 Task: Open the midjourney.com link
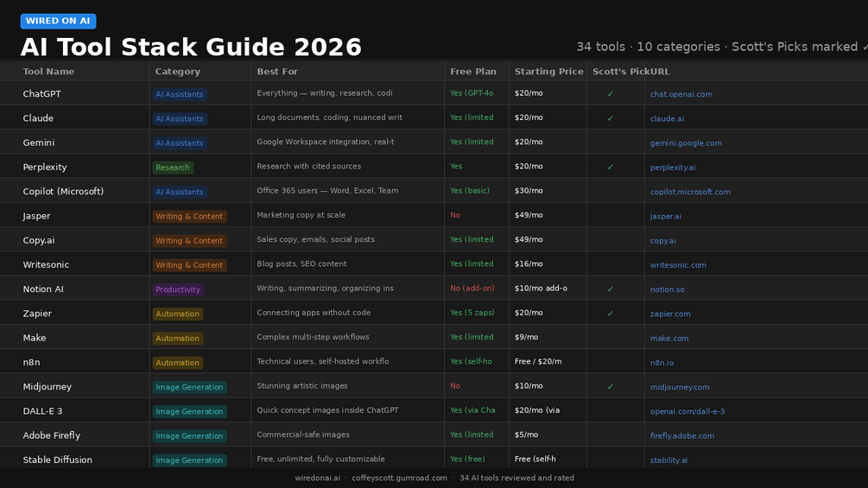pos(680,386)
